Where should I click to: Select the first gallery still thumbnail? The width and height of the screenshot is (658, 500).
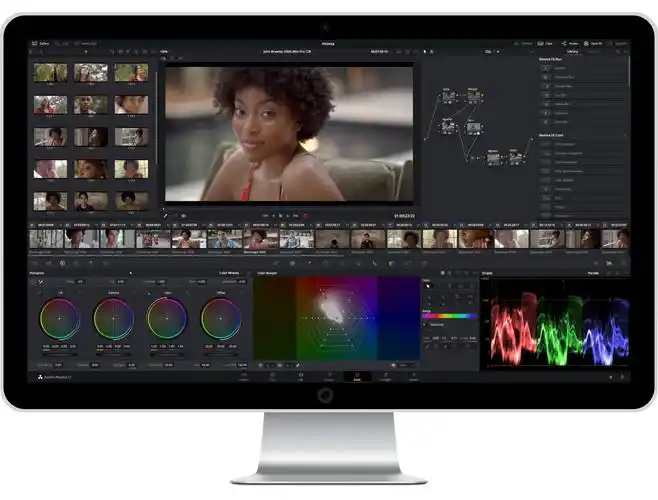(50, 73)
